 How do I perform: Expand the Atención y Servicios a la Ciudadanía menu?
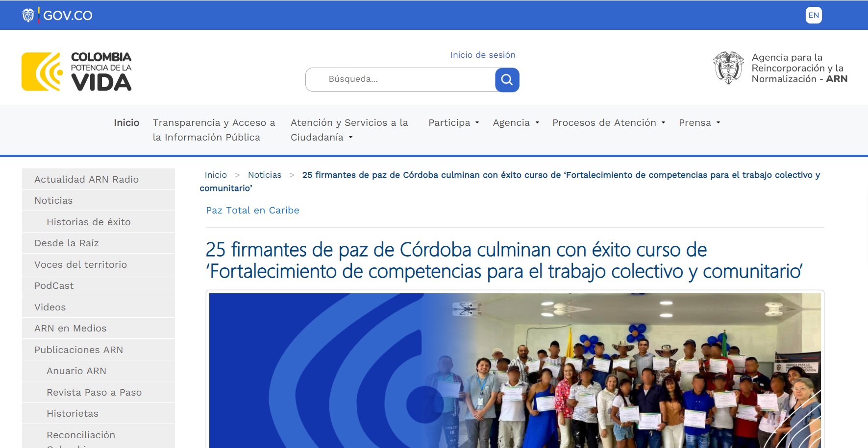tap(349, 130)
